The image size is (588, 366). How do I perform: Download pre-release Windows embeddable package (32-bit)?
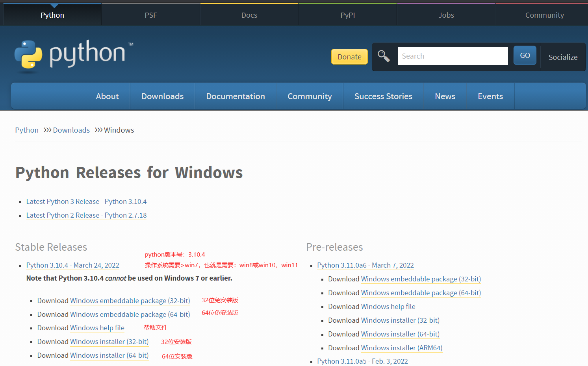pyautogui.click(x=421, y=279)
